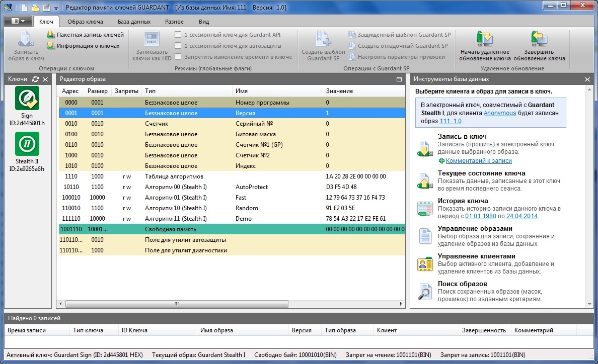Switch to the База данных tab
598x364 pixels.
click(x=134, y=22)
